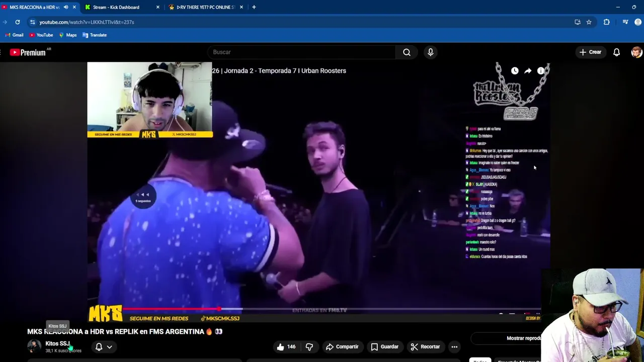
Task: Click the share arrow icon in the video
Action: (x=528, y=71)
